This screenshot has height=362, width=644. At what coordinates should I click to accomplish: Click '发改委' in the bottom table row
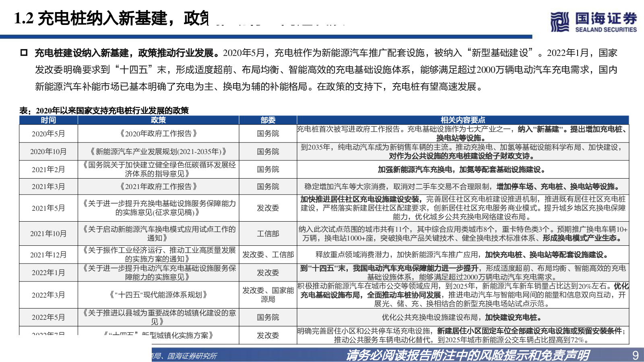[x=268, y=335]
